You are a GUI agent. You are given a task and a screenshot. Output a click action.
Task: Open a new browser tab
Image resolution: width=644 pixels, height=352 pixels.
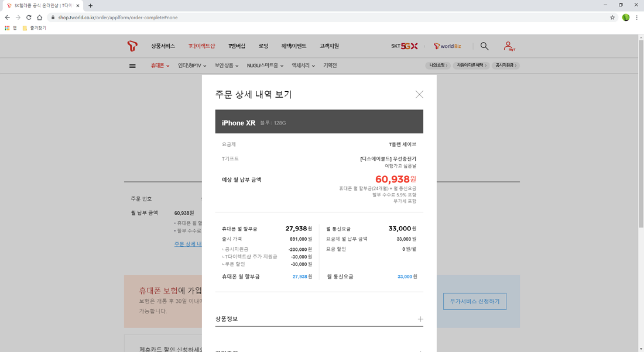click(x=90, y=5)
